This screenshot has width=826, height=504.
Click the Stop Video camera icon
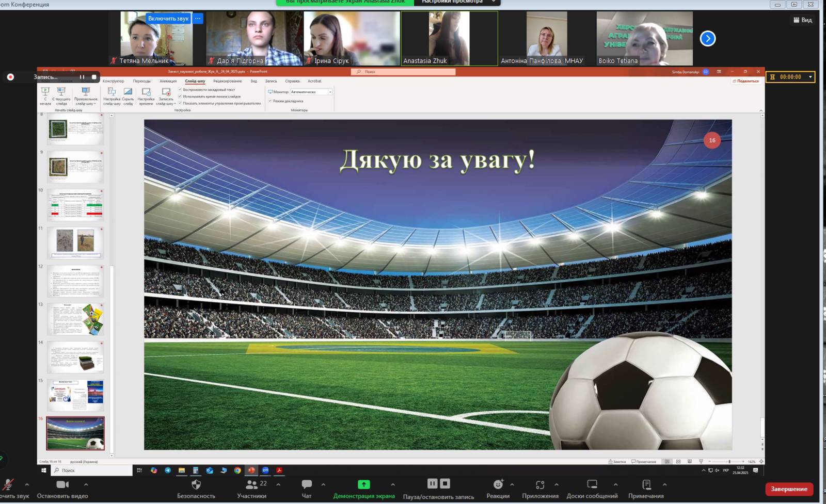(62, 484)
